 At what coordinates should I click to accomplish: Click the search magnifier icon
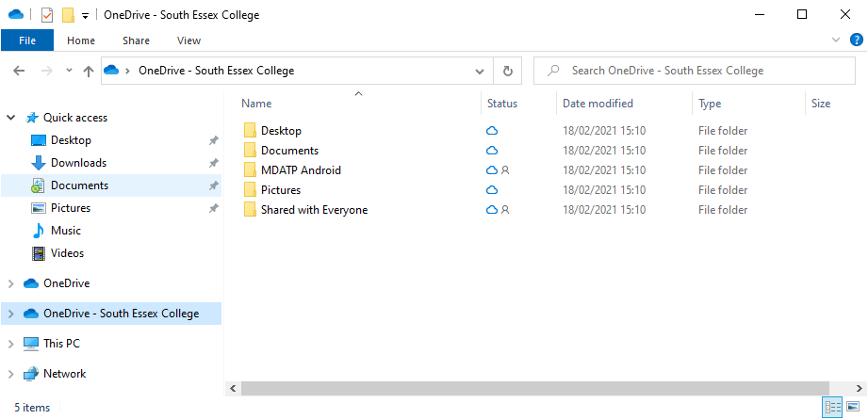tap(553, 71)
